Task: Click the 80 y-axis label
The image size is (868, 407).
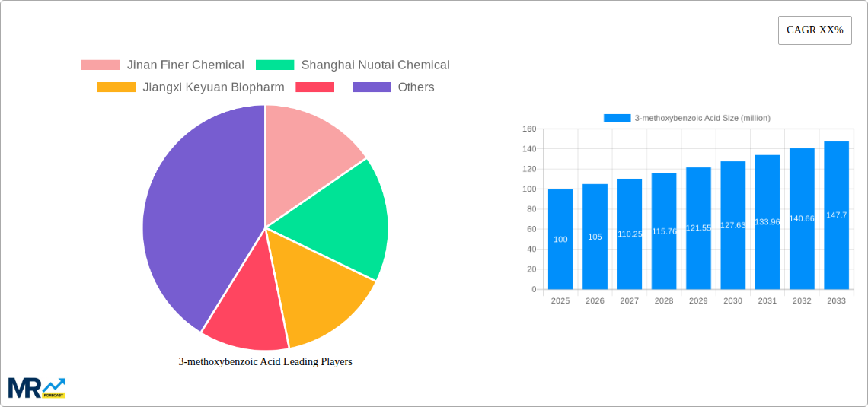Action: 532,209
